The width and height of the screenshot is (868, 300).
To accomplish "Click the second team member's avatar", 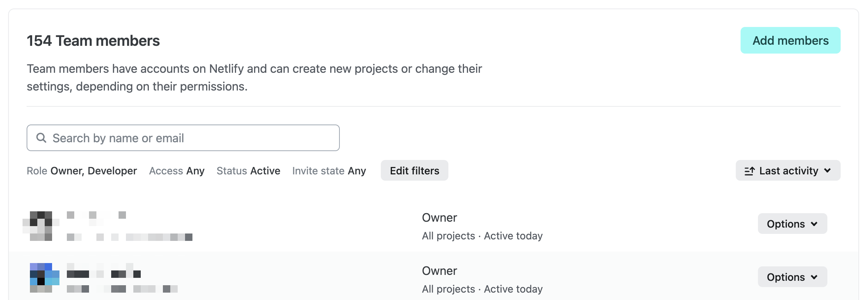I will (x=45, y=278).
